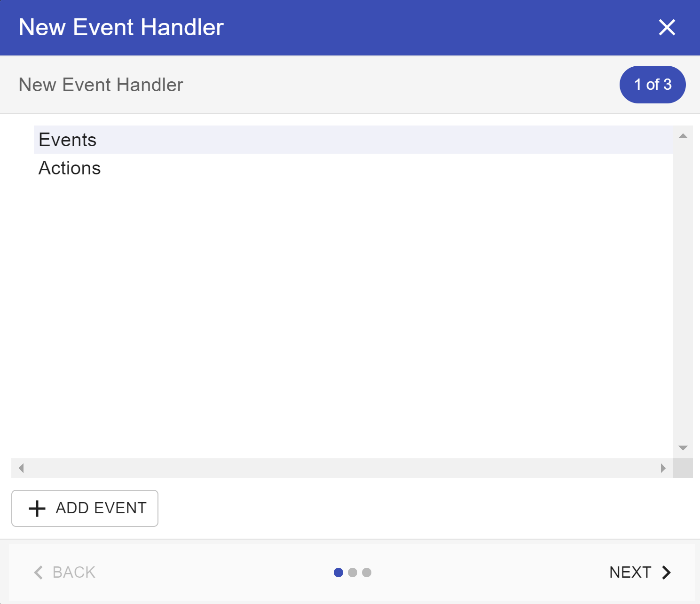Screen dimensions: 700x604
Task: Close the New Event Handler dialog
Action: [x=667, y=27]
